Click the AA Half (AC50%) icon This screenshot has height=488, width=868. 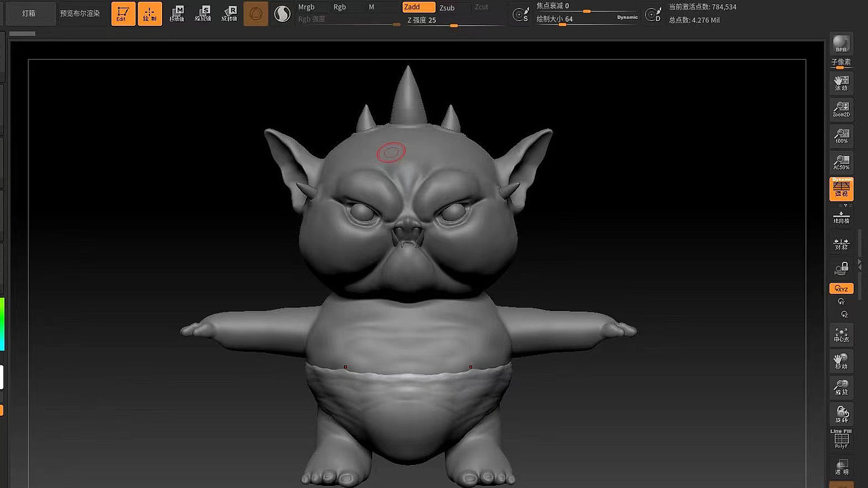pyautogui.click(x=841, y=161)
